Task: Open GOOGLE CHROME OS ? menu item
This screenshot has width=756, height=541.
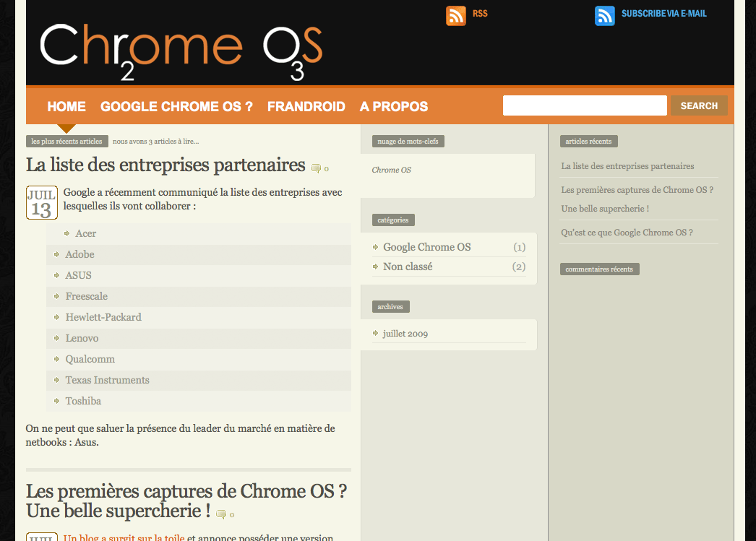Action: pos(176,106)
